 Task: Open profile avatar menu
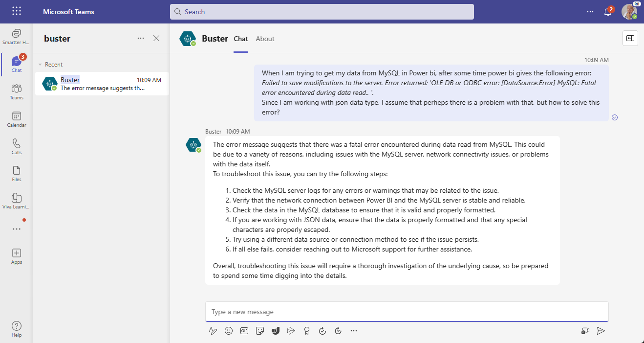629,12
